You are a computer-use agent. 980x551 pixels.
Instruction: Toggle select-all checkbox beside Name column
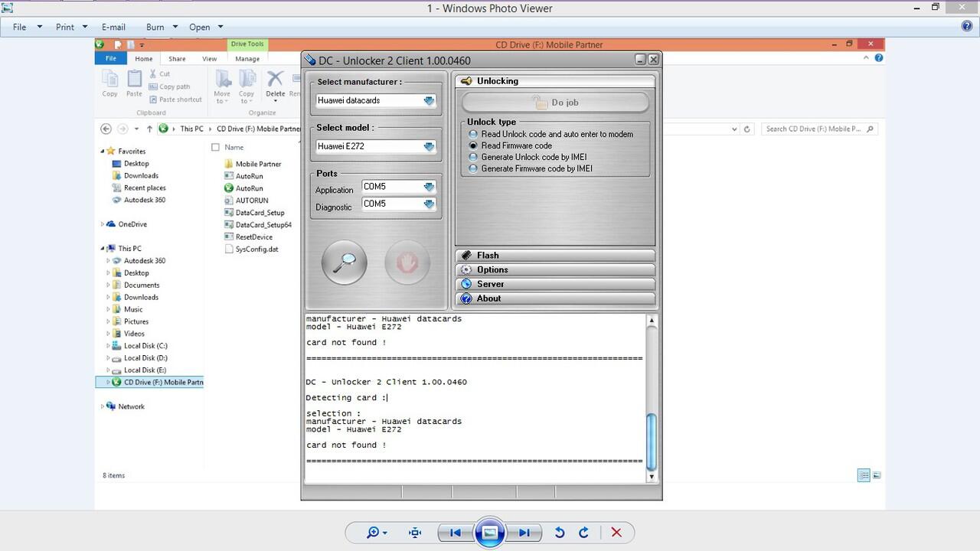(x=215, y=147)
